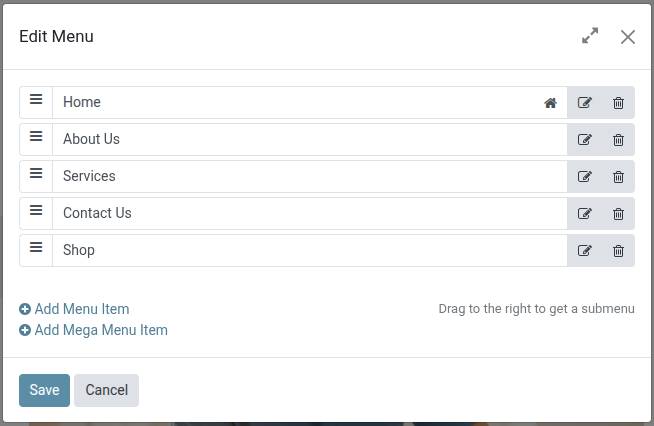Edit the About Us menu item
This screenshot has width=654, height=426.
click(585, 140)
